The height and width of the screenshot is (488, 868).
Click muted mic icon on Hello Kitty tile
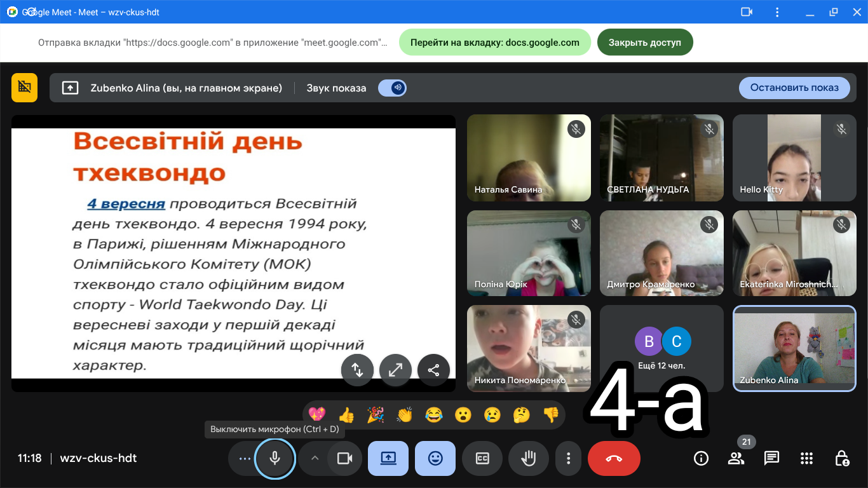tap(841, 129)
